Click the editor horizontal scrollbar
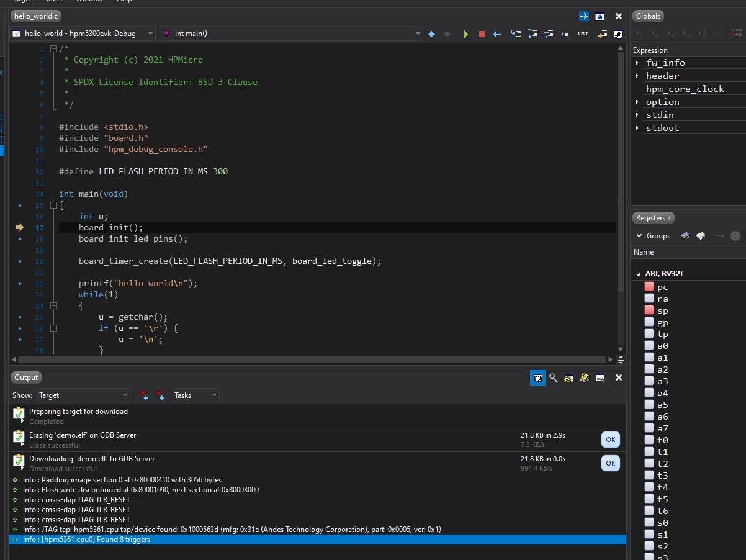 (312, 359)
